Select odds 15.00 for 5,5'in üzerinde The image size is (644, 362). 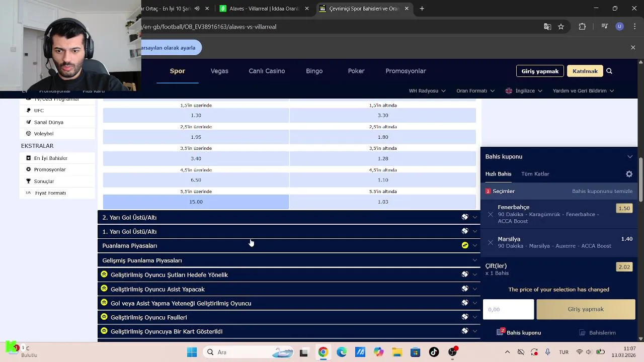coord(196,202)
